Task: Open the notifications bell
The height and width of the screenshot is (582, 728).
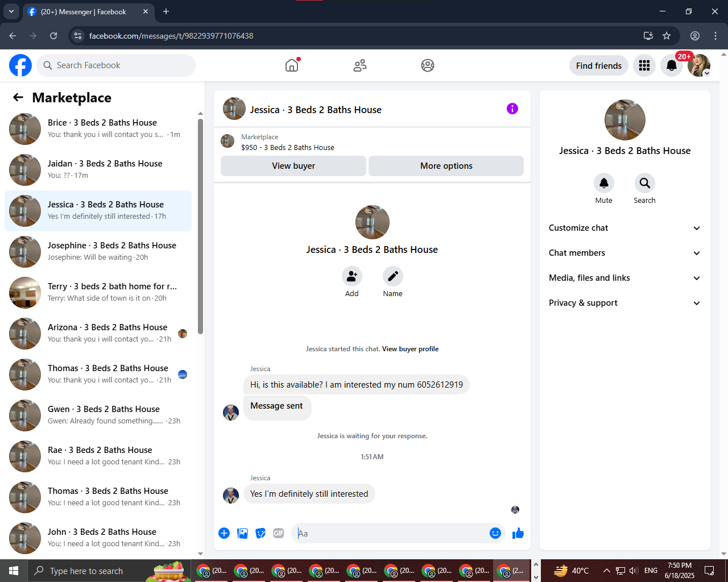Action: 672,65
